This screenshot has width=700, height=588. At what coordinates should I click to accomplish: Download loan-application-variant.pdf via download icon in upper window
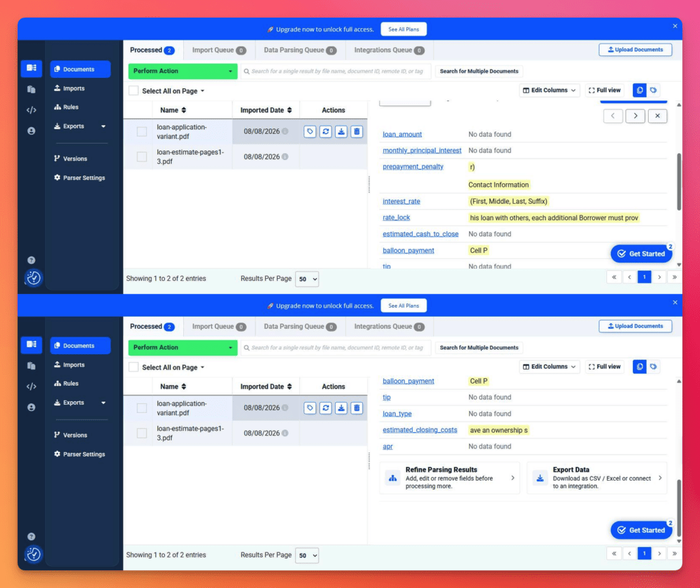(x=341, y=132)
